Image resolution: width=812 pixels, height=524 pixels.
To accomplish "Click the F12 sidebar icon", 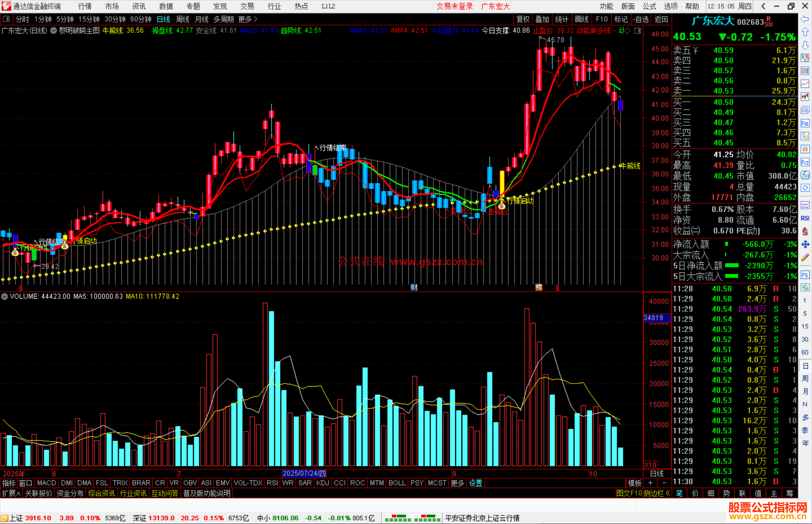I will point(805,162).
